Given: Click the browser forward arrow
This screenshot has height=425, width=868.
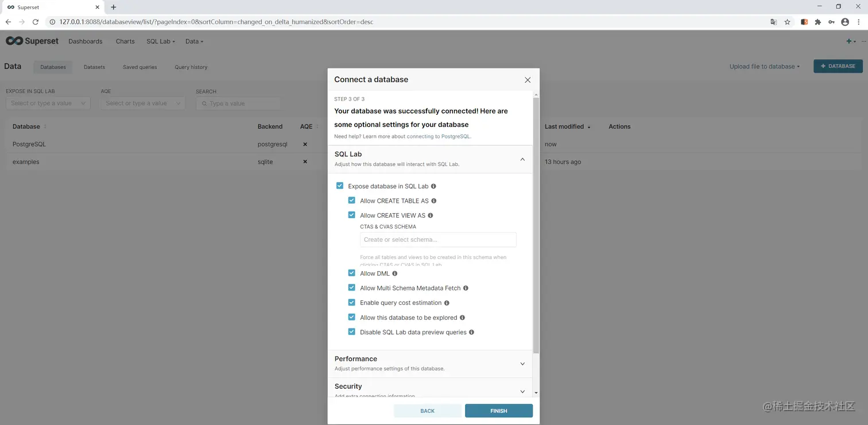Looking at the screenshot, I should [x=22, y=22].
